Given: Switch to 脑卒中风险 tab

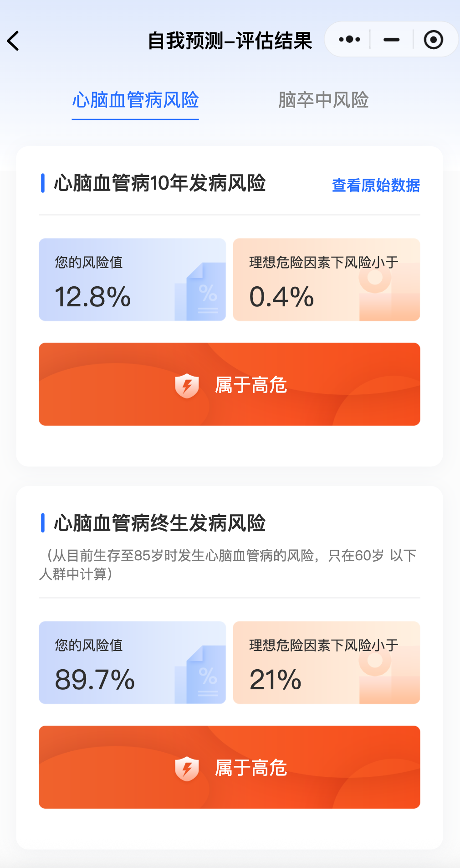Looking at the screenshot, I should coord(323,100).
